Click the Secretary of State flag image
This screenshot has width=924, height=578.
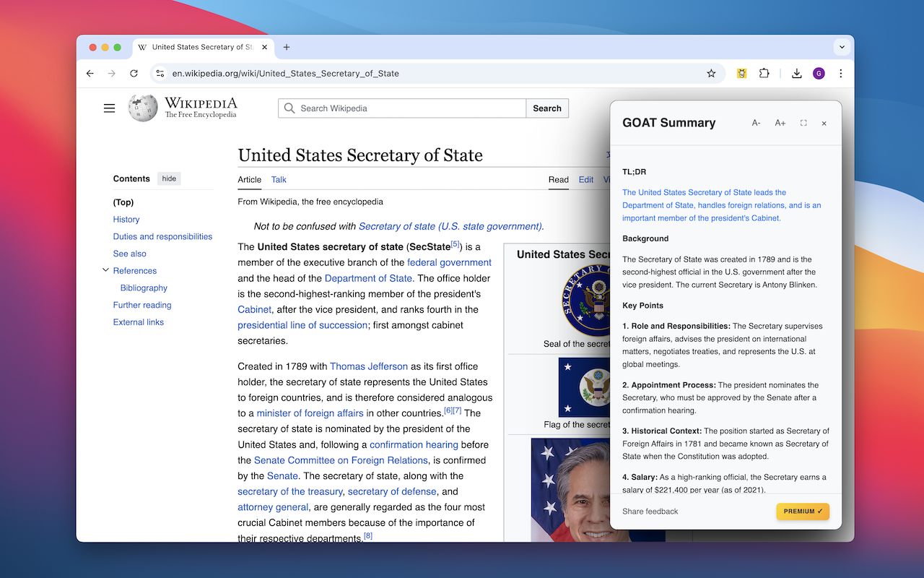tap(584, 387)
